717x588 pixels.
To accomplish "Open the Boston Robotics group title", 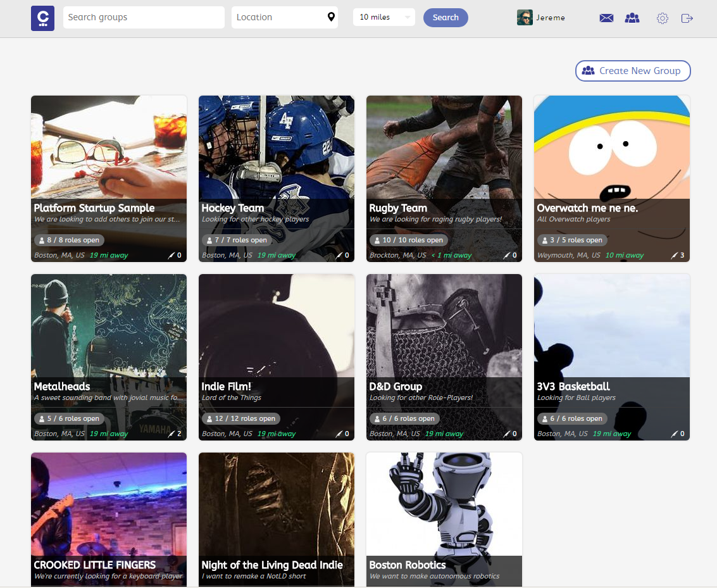I will click(408, 565).
